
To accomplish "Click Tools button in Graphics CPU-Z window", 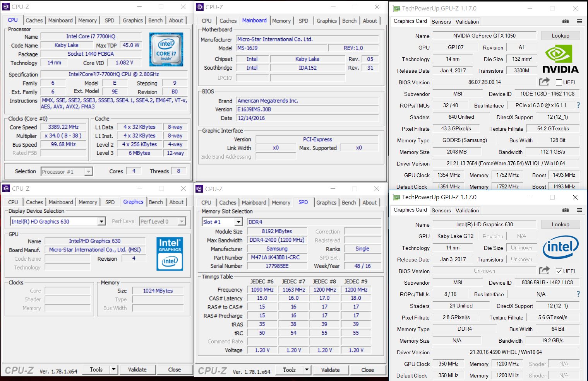I will coord(96,369).
